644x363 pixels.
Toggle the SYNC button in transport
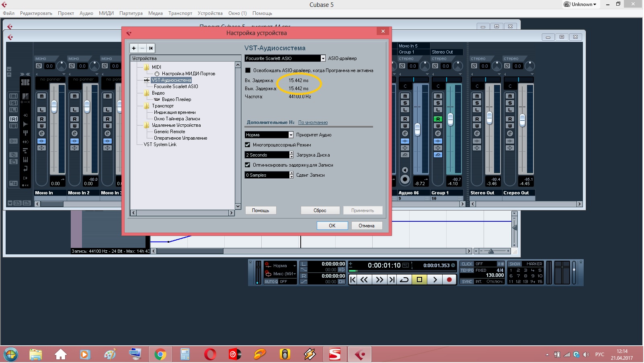coord(467,282)
